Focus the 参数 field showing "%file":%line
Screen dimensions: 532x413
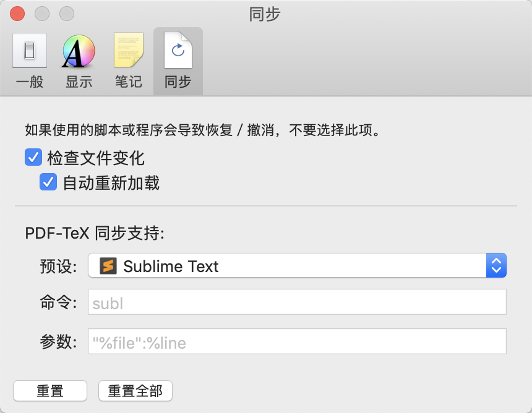(297, 341)
